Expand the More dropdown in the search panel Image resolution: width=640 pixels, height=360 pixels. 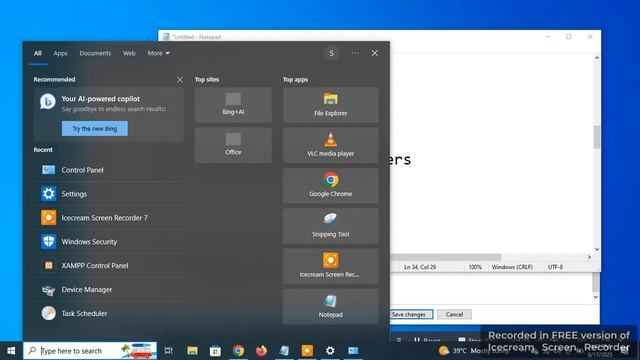[158, 53]
